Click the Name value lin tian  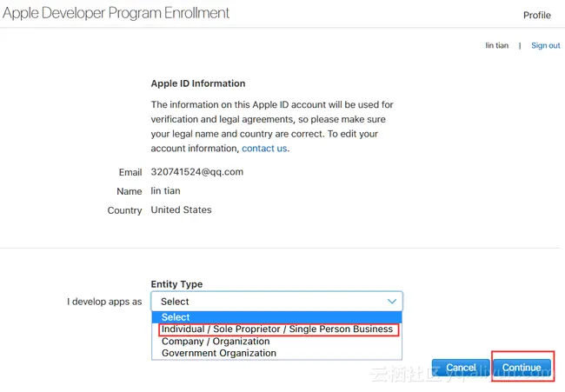coord(166,190)
